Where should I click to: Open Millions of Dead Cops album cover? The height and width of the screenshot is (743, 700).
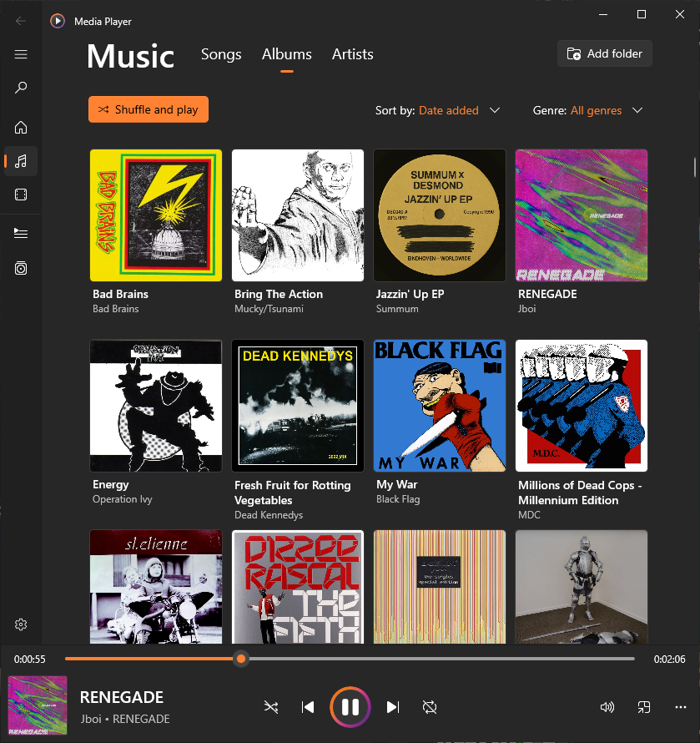pos(582,406)
